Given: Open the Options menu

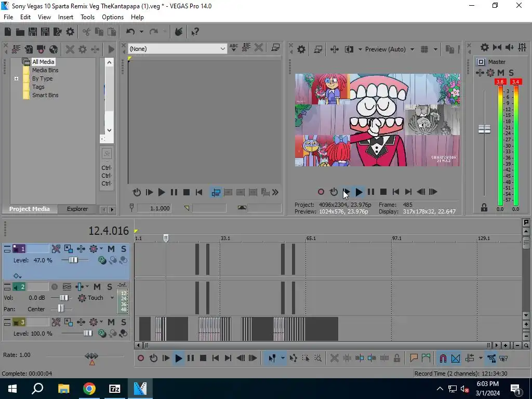Looking at the screenshot, I should tap(113, 17).
